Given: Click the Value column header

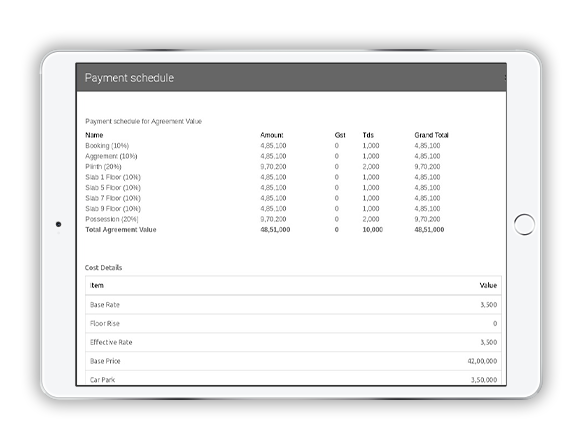Looking at the screenshot, I should click(488, 285).
